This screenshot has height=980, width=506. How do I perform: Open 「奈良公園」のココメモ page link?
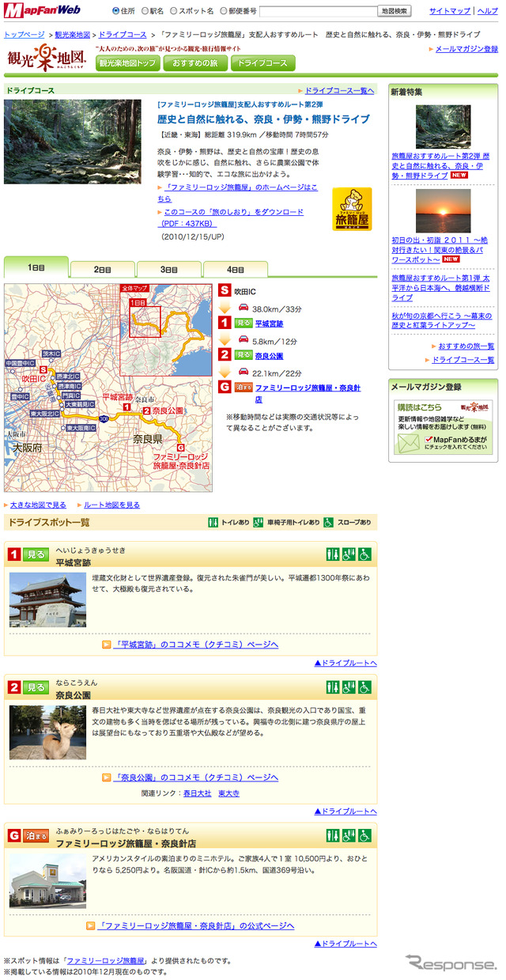pos(196,778)
